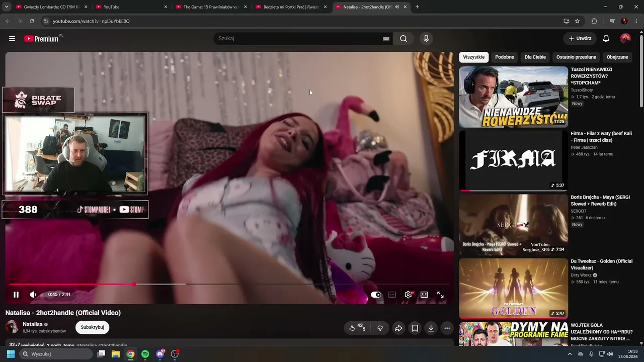The height and width of the screenshot is (362, 644).
Task: Click the search magnifier button
Action: (404, 39)
